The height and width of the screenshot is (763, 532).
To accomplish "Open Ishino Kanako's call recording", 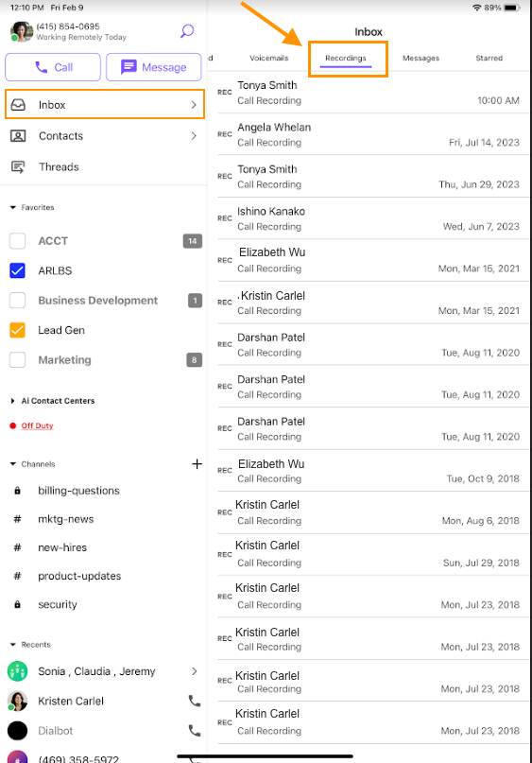I will (x=373, y=218).
